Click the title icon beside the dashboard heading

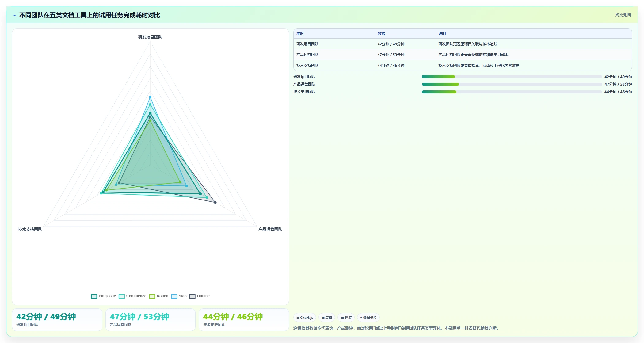pyautogui.click(x=14, y=15)
